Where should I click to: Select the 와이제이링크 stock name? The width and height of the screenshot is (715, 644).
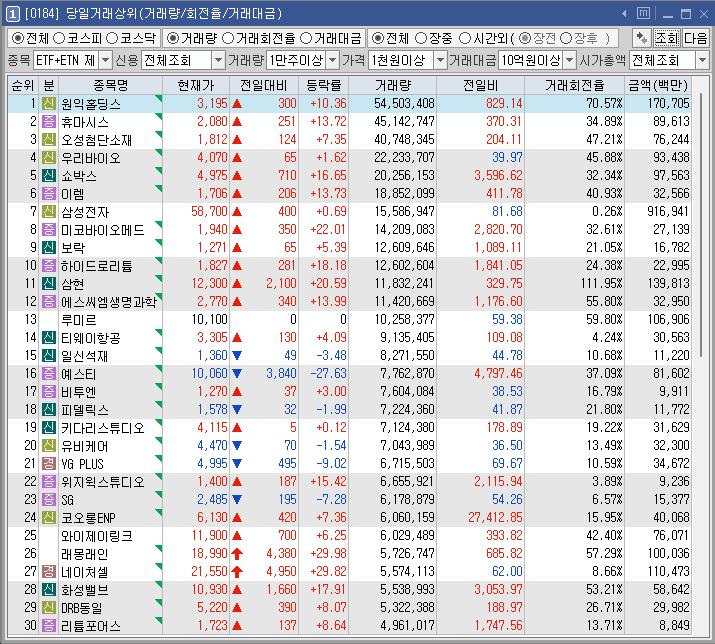97,535
